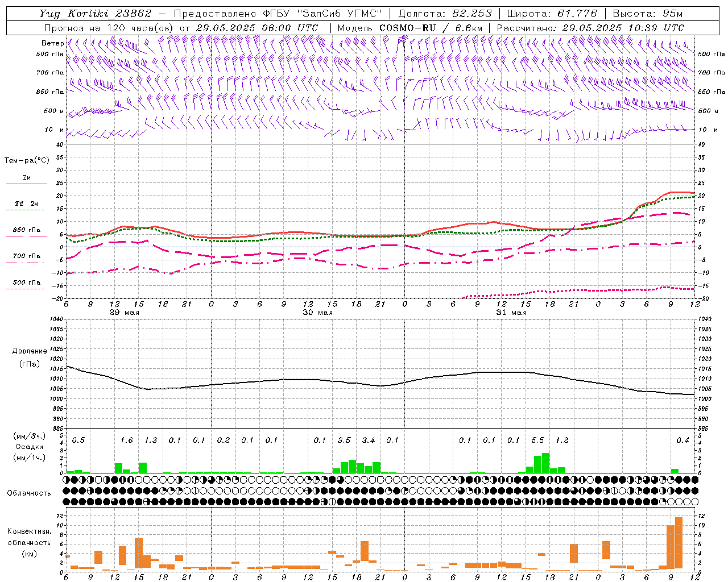Screen dimensions: 728x582
Task: Click the 3.4 precipitation total
Action: 369,440
